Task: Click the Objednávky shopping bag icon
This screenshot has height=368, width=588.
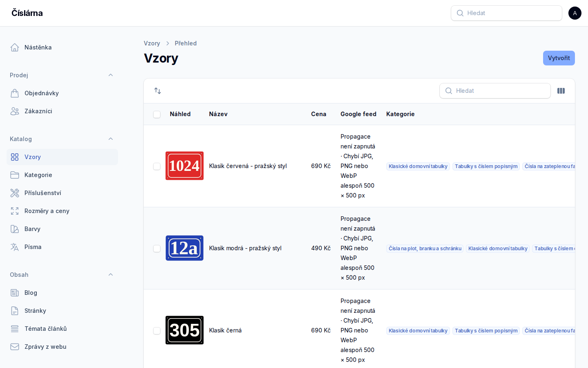Action: tap(15, 93)
